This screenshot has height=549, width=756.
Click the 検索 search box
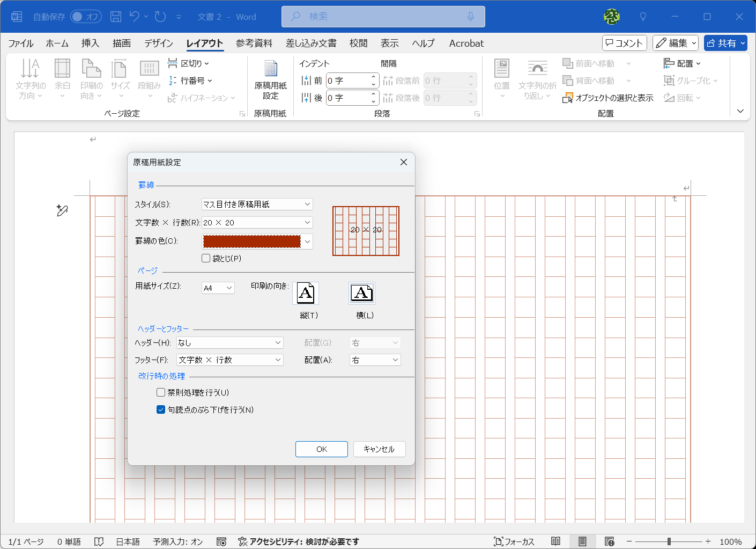coord(383,17)
